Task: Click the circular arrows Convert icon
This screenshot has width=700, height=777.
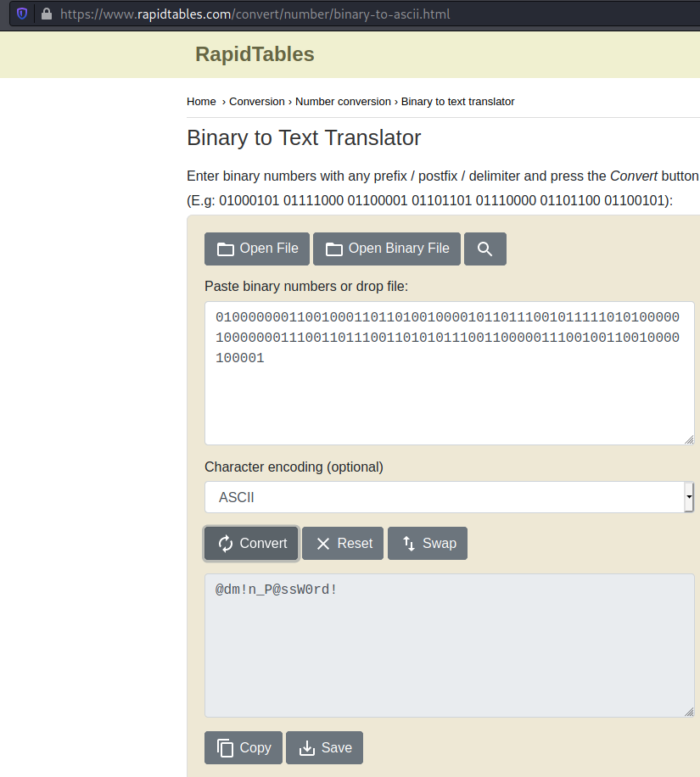Action: coord(225,544)
